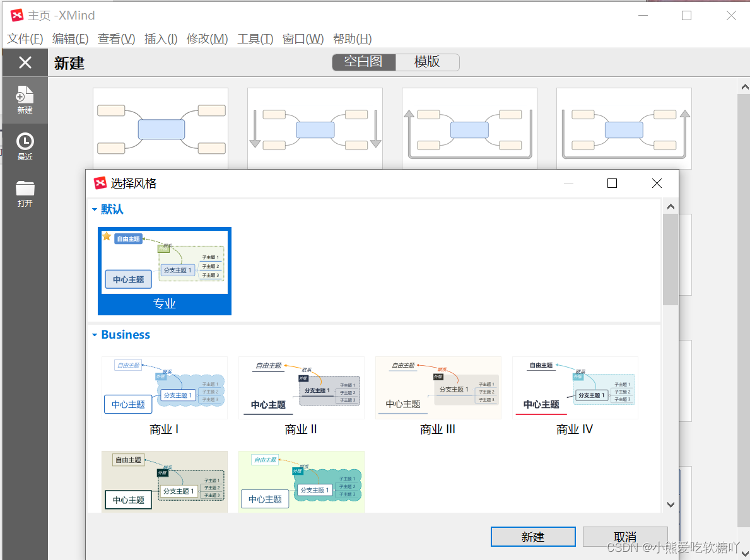750x560 pixels.
Task: Collapse the Business section
Action: (94, 335)
